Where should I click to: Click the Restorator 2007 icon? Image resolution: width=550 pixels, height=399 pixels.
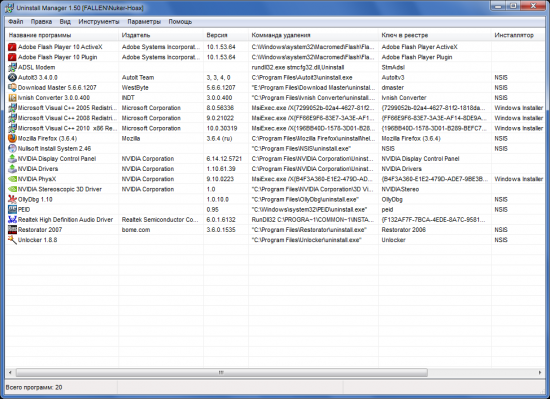tap(12, 230)
